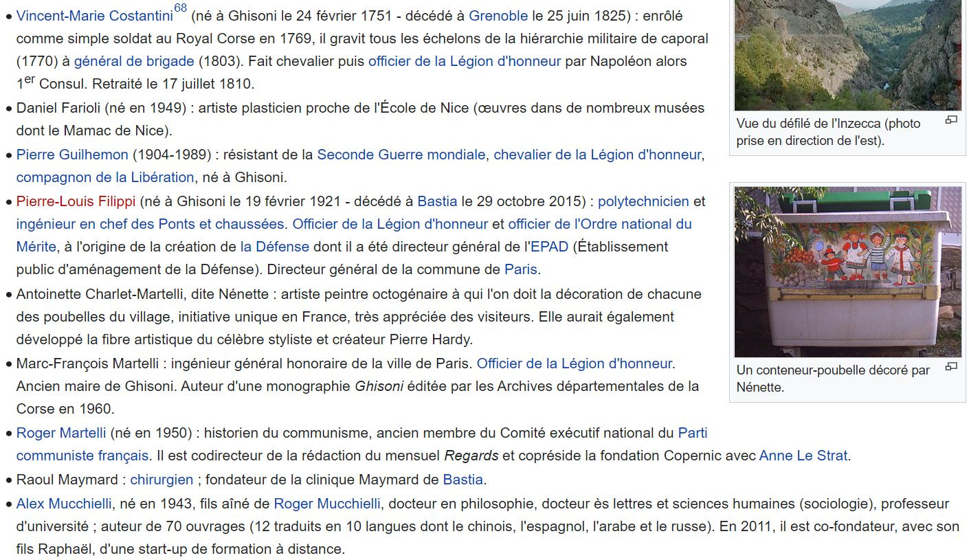
Task: Open Anne Le Strat link
Action: click(x=803, y=456)
